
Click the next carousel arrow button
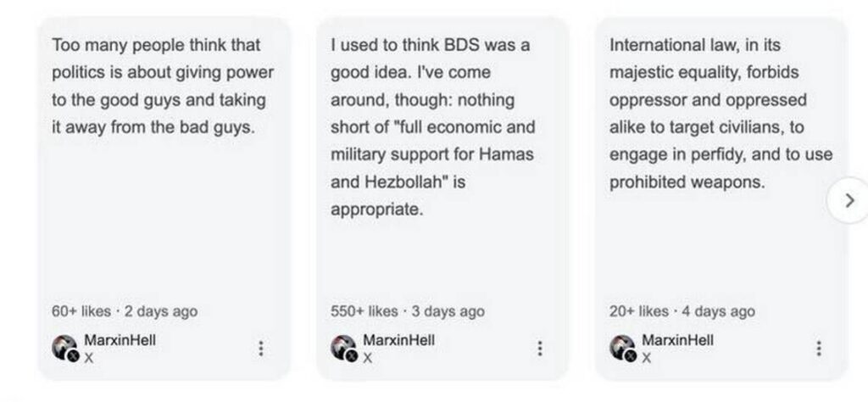tap(850, 200)
